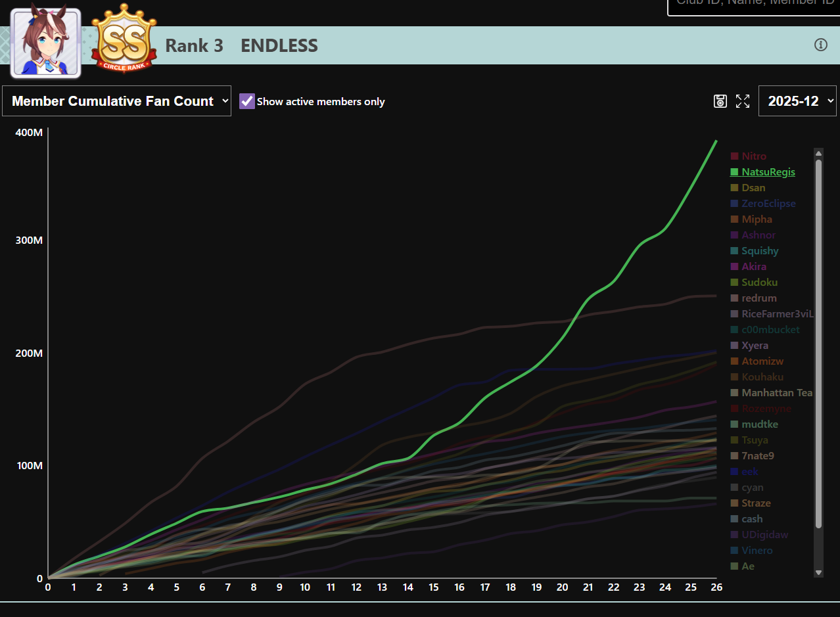Click the 100M y-axis label
Viewport: 840px width, 617px height.
29,466
